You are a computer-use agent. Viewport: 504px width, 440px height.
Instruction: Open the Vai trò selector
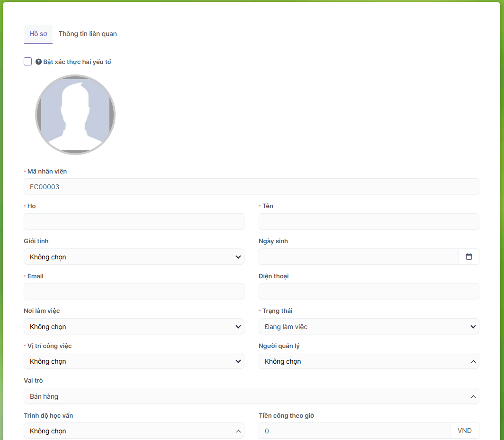[251, 396]
